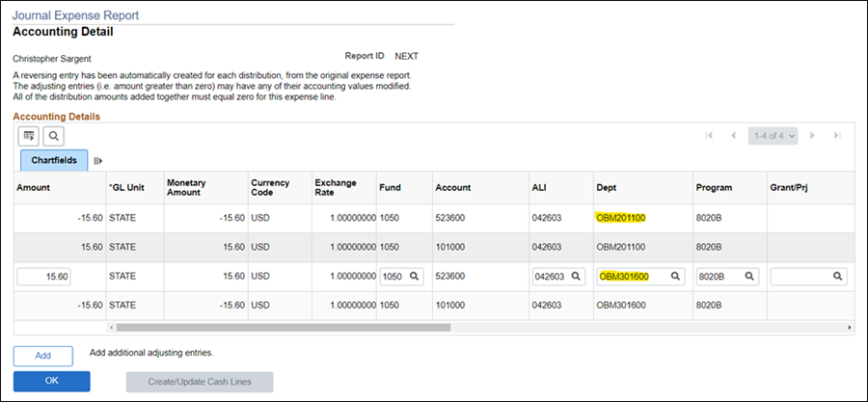
Task: Click Dept OBM301600 in the last row
Action: [620, 305]
